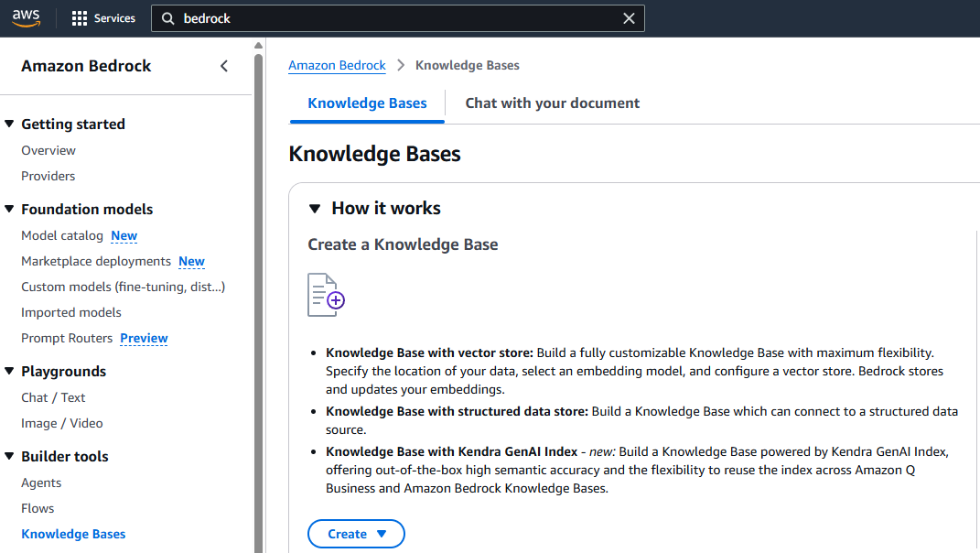980x553 pixels.
Task: Focus the search field containing bedrock
Action: [397, 18]
